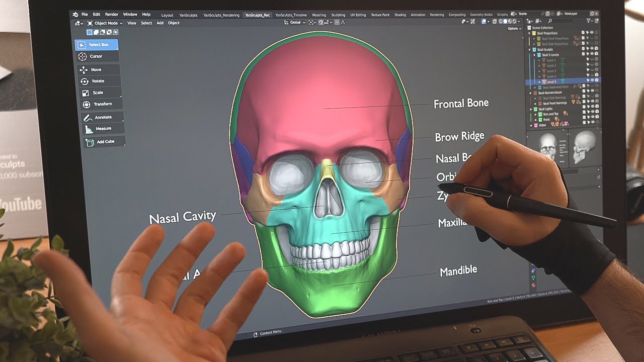Image resolution: width=644 pixels, height=362 pixels.
Task: Collapse the Skull Sculpts collection
Action: pyautogui.click(x=529, y=49)
